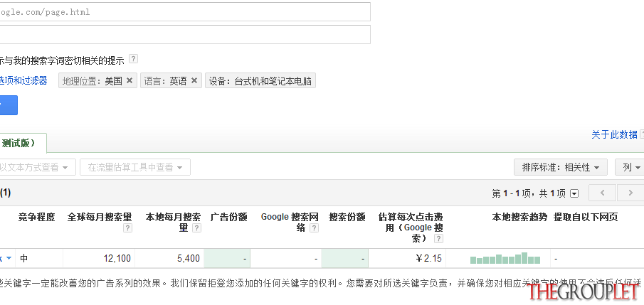
Task: Open the page range dropdown near 共 1 项
Action: pyautogui.click(x=574, y=193)
